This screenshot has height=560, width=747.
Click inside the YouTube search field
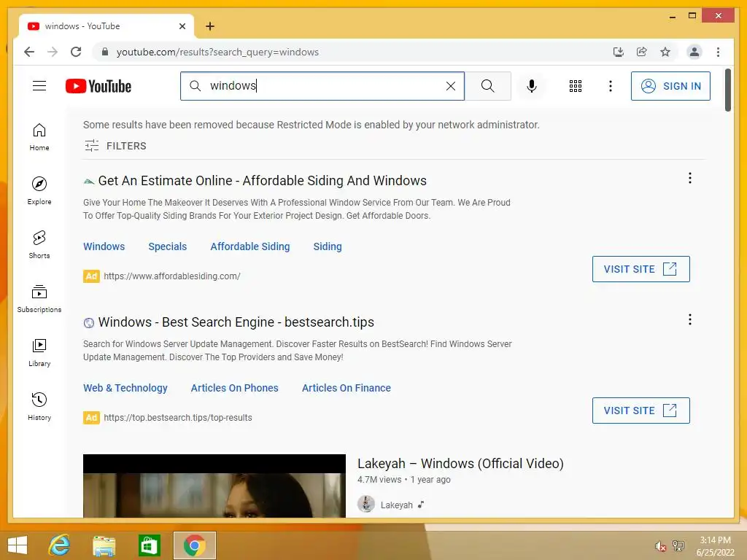pyautogui.click(x=322, y=86)
